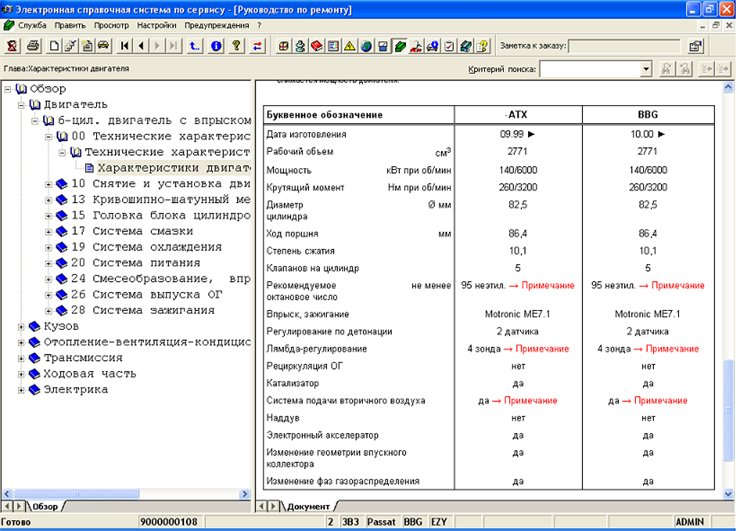Expand the Трансмиссия tree node

click(21, 358)
